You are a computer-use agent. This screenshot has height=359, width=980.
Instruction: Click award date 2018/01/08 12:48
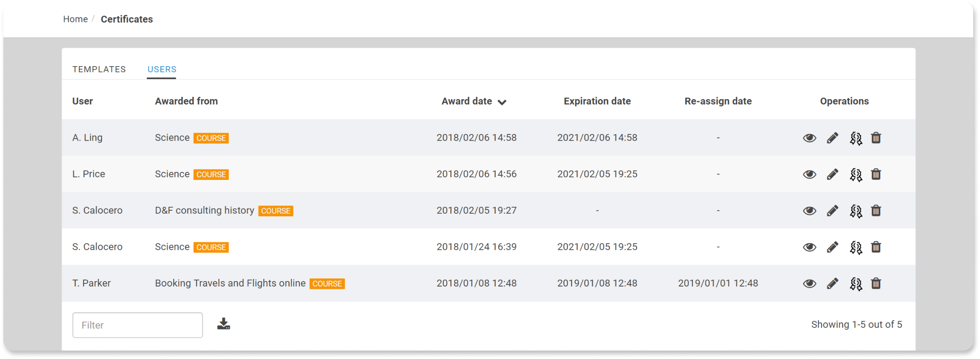click(x=477, y=283)
